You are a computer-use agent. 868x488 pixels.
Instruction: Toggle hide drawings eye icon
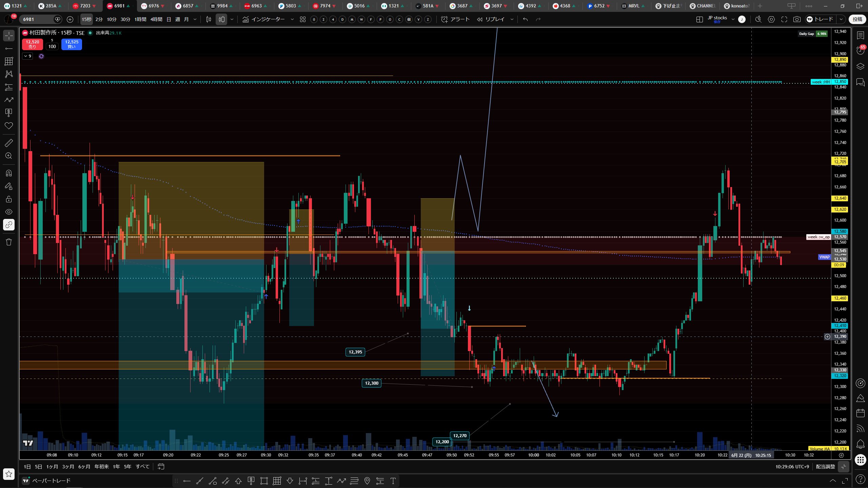click(9, 212)
